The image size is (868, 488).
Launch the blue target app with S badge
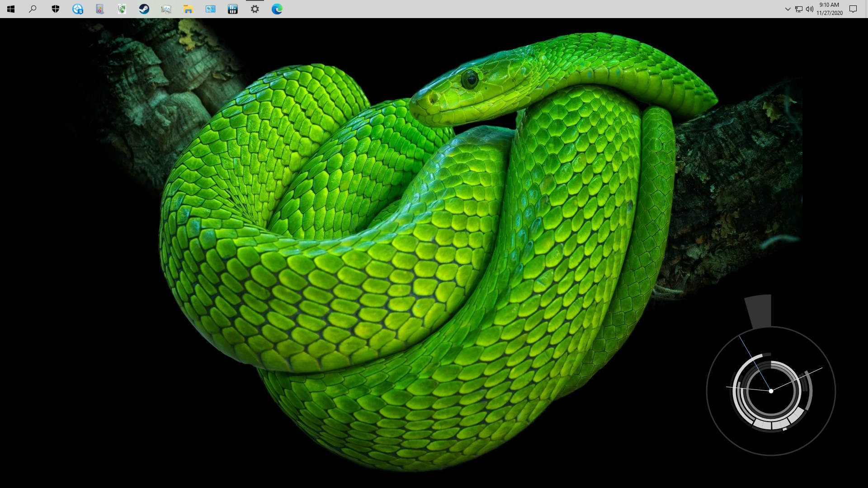point(78,9)
